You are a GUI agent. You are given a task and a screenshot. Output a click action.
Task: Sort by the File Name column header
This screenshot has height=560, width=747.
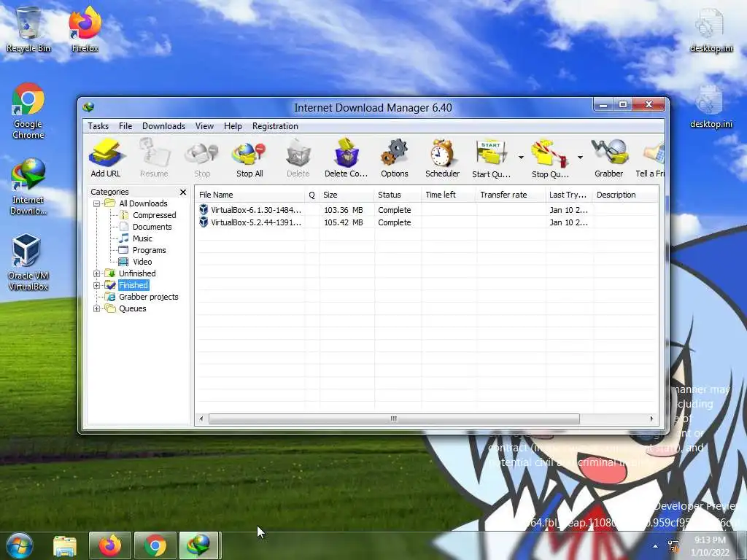tap(249, 195)
